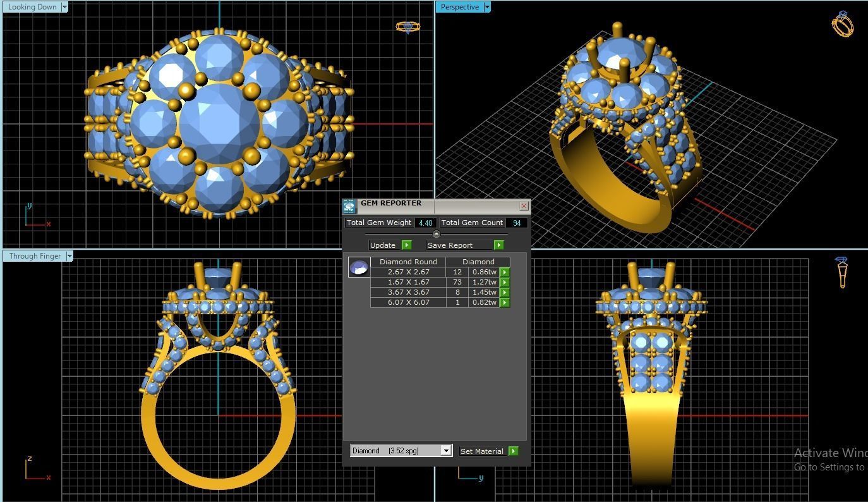
Task: Click the Total Gem Count label
Action: [472, 223]
